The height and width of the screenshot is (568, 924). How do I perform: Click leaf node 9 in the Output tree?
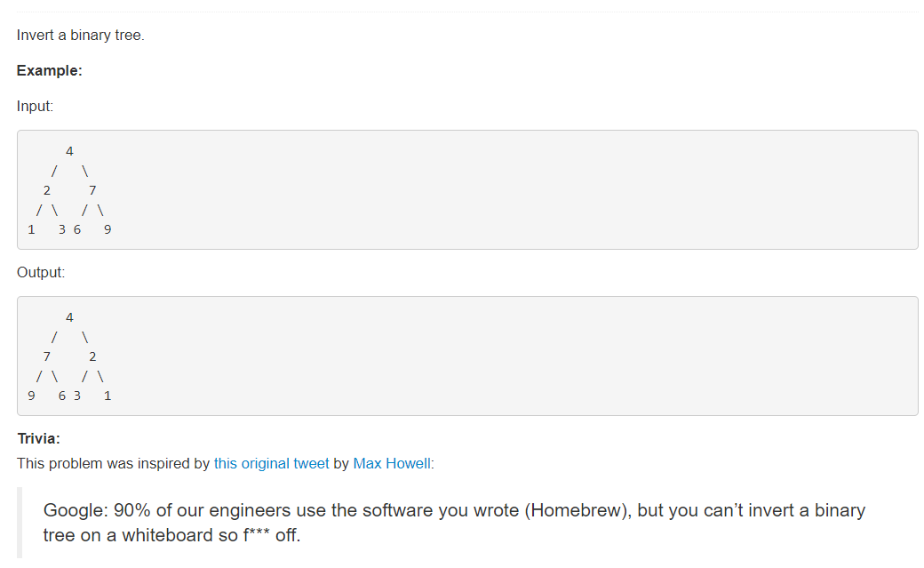[x=31, y=396]
